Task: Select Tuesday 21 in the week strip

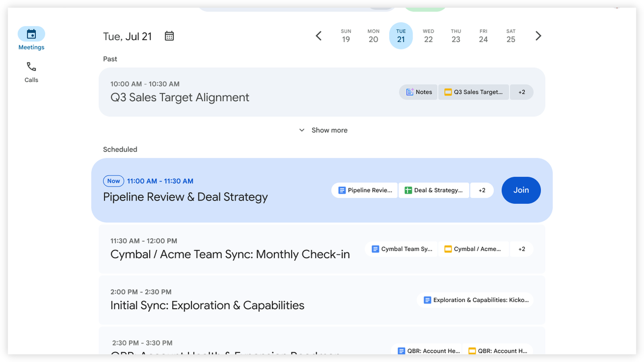Action: click(401, 36)
